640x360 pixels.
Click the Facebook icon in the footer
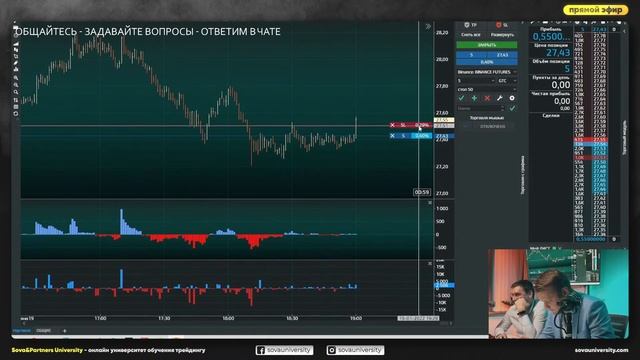point(260,350)
